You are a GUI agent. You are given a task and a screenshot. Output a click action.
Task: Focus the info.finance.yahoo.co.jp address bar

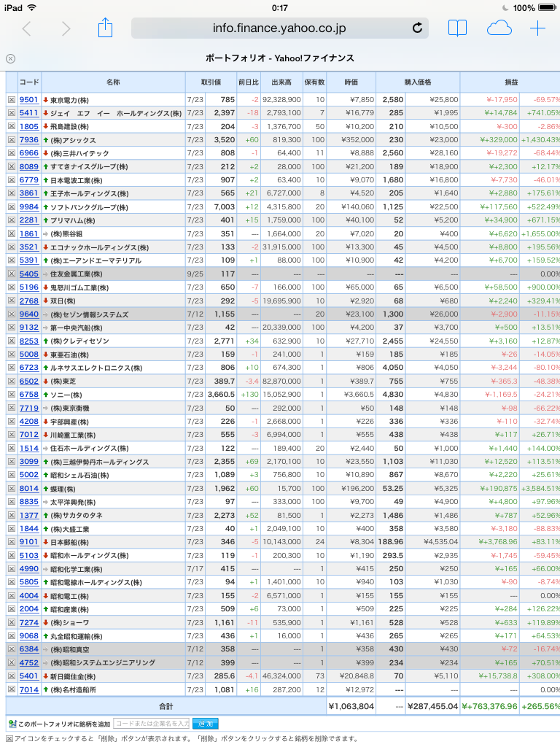tap(279, 28)
